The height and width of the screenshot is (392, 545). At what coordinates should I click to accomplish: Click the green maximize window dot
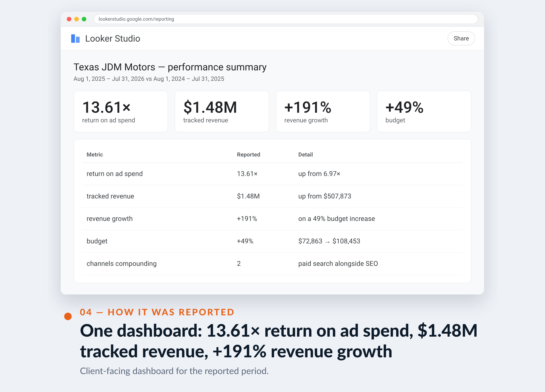coord(84,19)
